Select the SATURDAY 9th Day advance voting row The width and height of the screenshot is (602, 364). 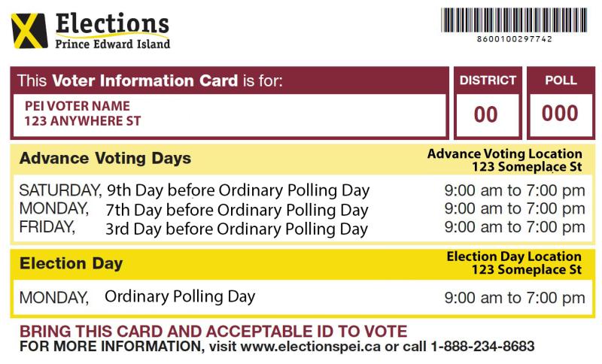(x=303, y=190)
